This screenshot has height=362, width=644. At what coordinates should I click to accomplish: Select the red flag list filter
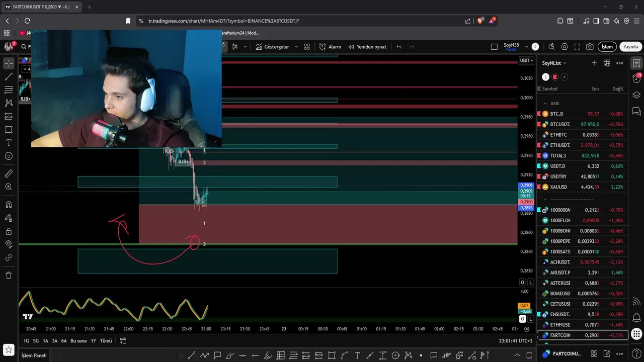click(x=555, y=77)
